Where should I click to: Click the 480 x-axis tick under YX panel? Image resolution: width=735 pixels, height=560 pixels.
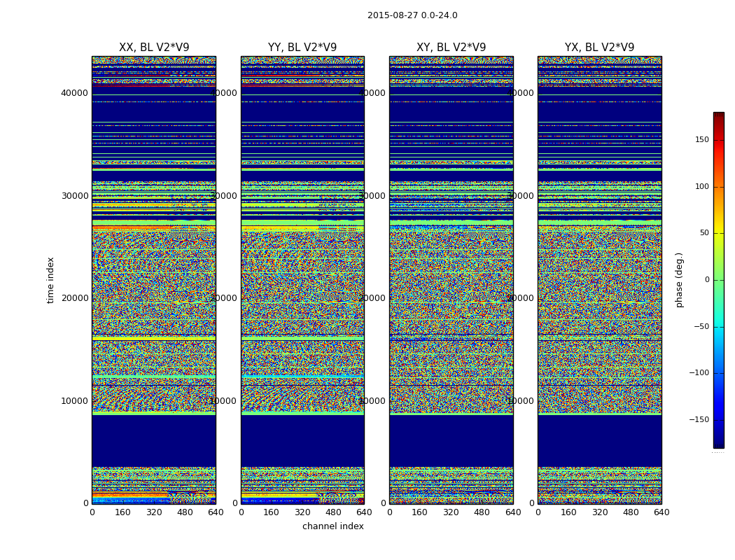coord(631,512)
